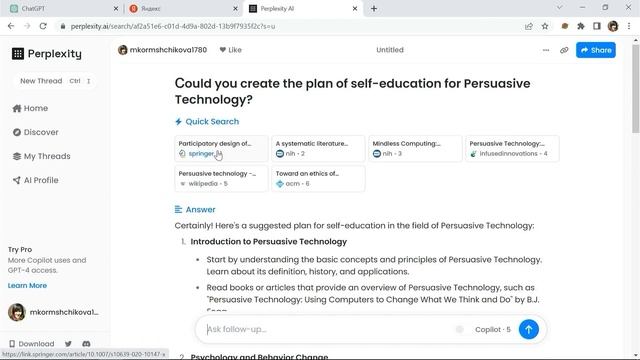Screen dimensions: 640x360
Task: Open the Learn More link
Action: point(27,285)
